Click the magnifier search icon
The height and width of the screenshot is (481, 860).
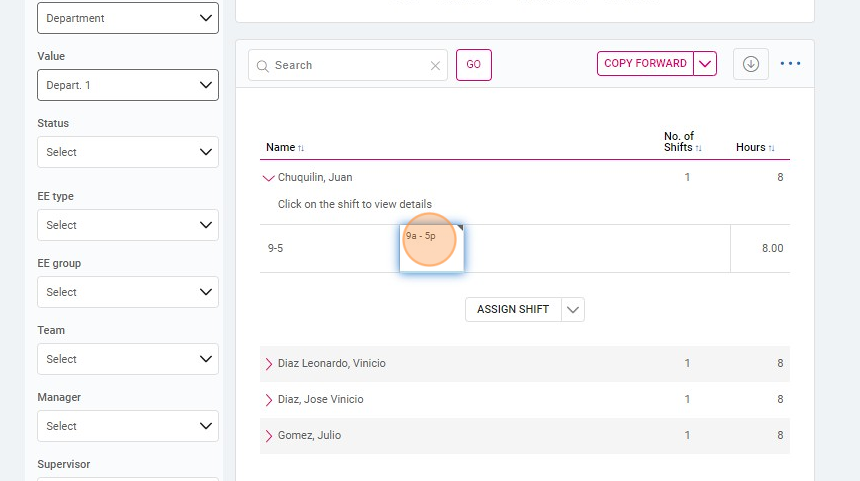point(263,66)
